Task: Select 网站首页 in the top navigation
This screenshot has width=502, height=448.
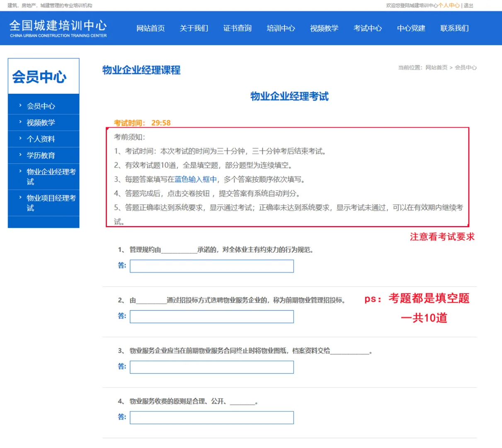Action: (x=151, y=29)
